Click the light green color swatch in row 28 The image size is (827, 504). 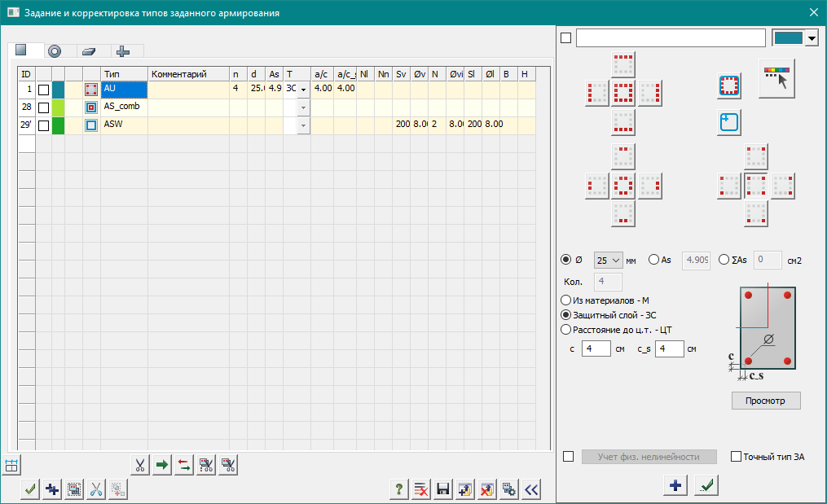pos(59,107)
